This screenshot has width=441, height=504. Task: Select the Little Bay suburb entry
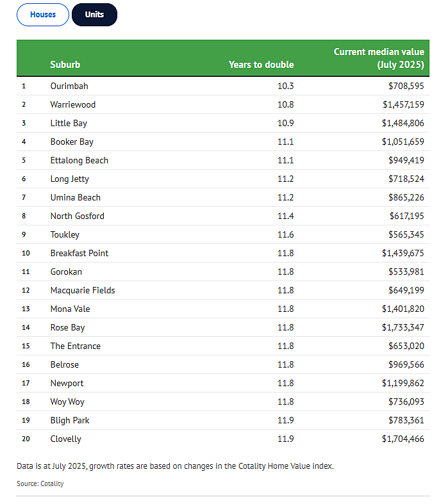tap(69, 124)
